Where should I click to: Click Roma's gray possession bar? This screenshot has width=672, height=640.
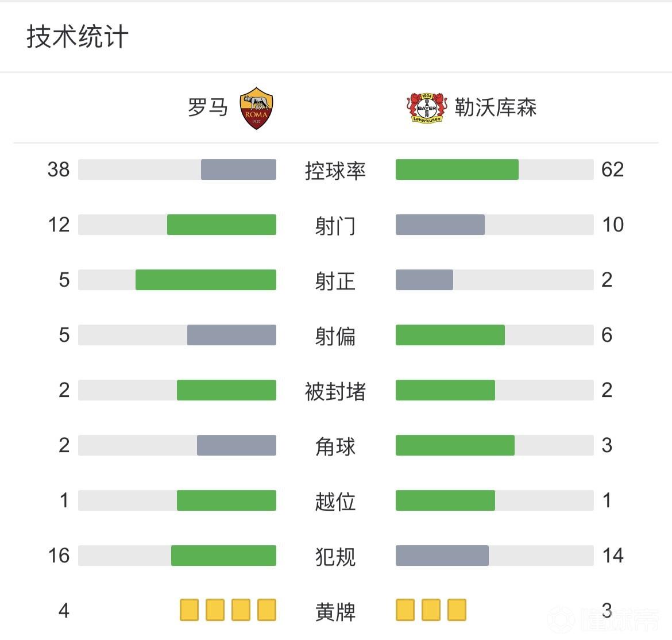pos(238,169)
